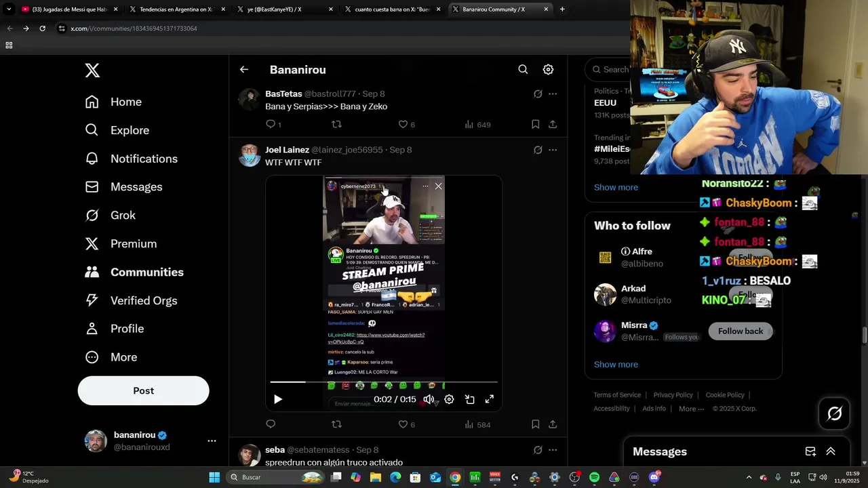Click the Post button
This screenshot has width=868, height=488.
[x=143, y=390]
